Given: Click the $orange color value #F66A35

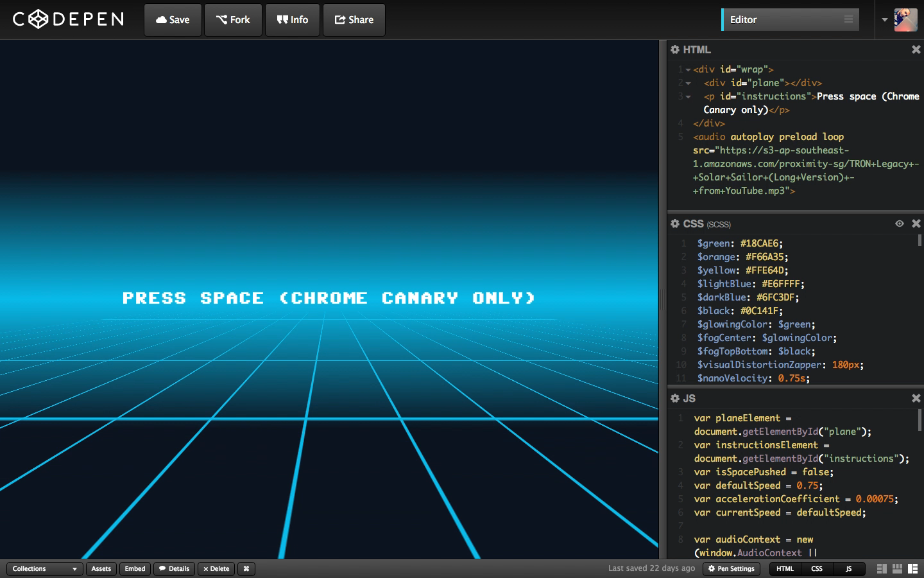Looking at the screenshot, I should (764, 257).
